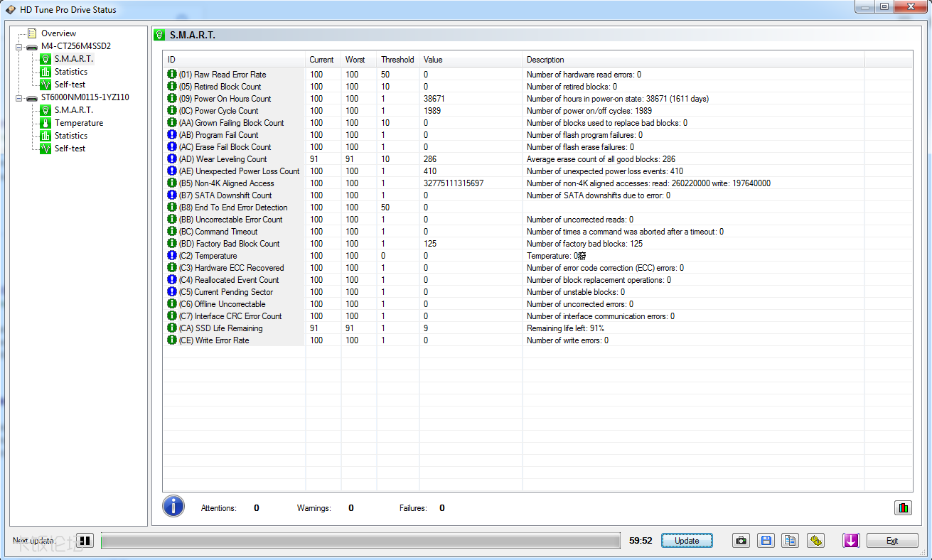Click the Overview notepad icon in tree
Image resolution: width=932 pixels, height=560 pixels.
pyautogui.click(x=32, y=33)
